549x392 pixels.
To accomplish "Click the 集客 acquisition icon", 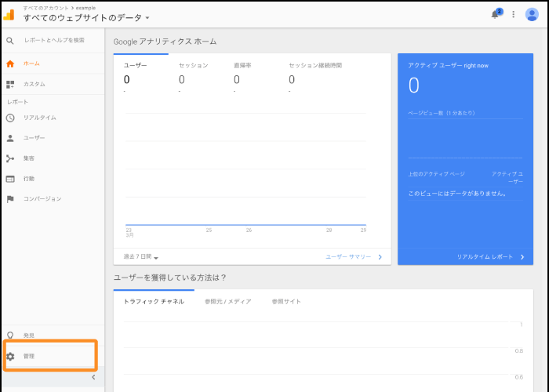I will coord(10,158).
